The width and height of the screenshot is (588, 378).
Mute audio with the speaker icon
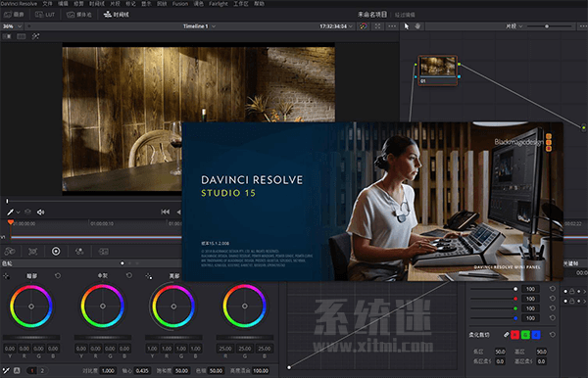tap(40, 213)
